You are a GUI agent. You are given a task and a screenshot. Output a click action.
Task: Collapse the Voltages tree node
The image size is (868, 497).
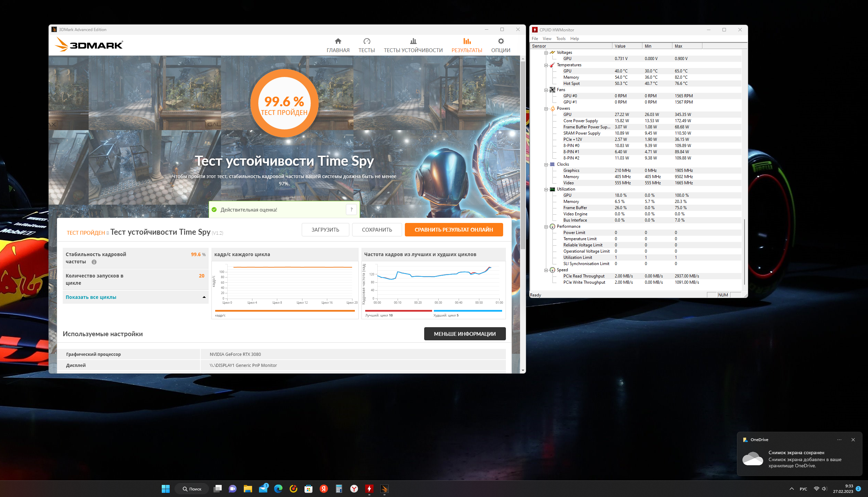point(546,53)
